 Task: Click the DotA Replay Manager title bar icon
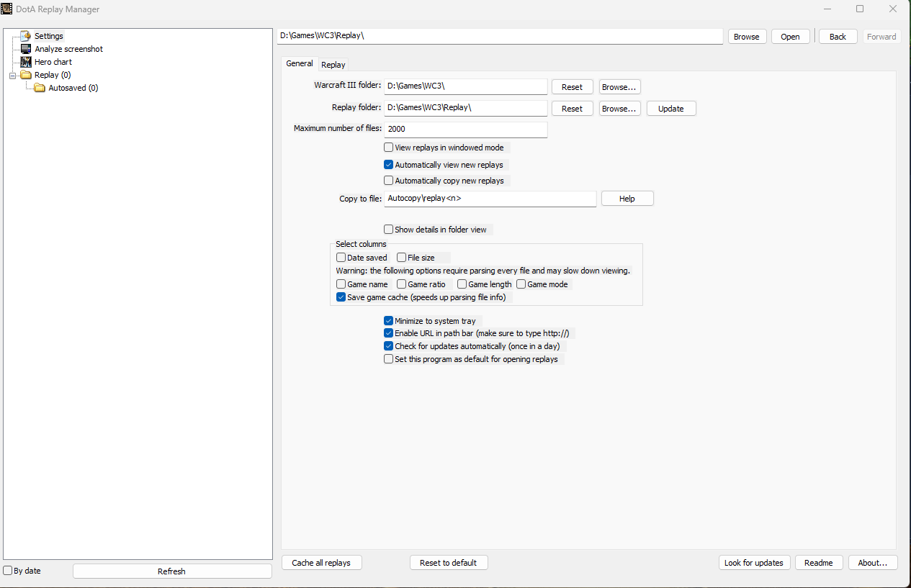(6, 9)
